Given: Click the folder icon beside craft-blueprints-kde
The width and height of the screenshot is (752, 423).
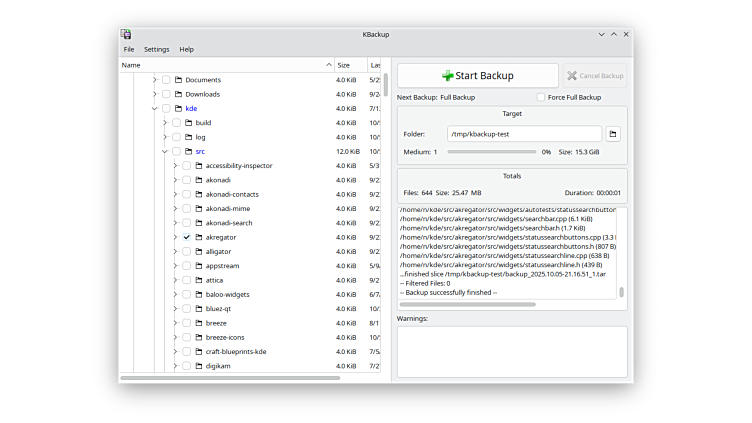Looking at the screenshot, I should click(x=199, y=352).
